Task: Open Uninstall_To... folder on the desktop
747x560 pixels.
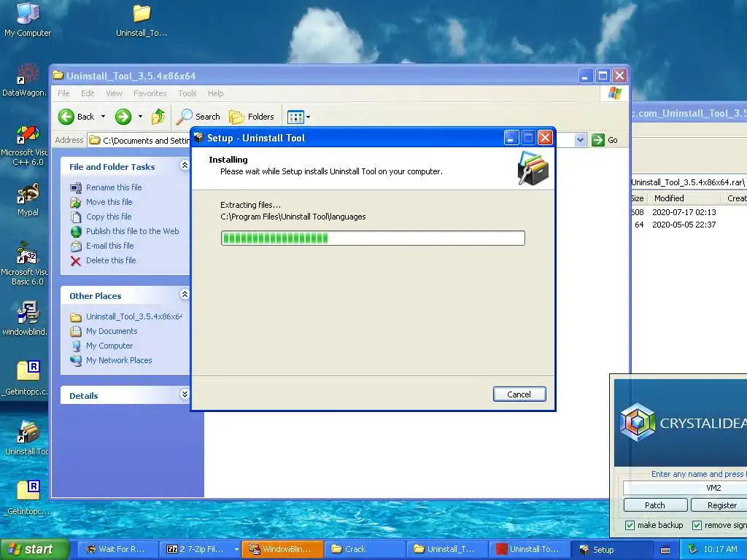Action: point(142,20)
